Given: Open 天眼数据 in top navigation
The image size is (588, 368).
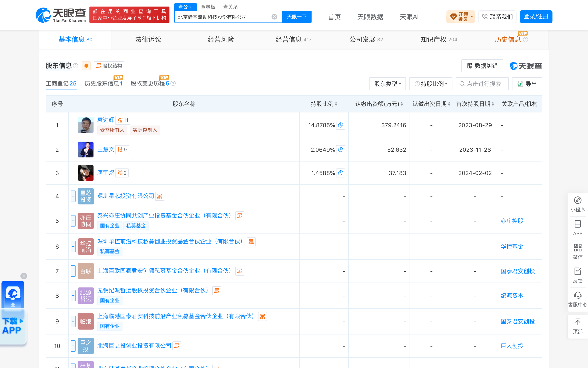Looking at the screenshot, I should click(x=370, y=17).
